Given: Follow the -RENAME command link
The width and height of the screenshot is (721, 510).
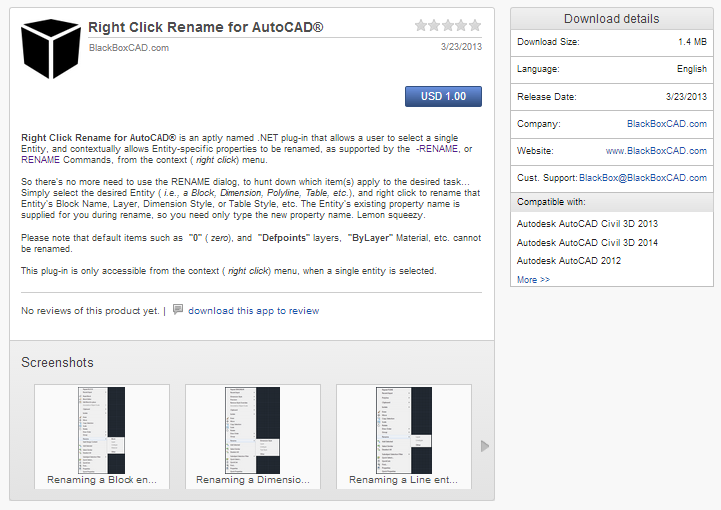Looking at the screenshot, I should 437,149.
